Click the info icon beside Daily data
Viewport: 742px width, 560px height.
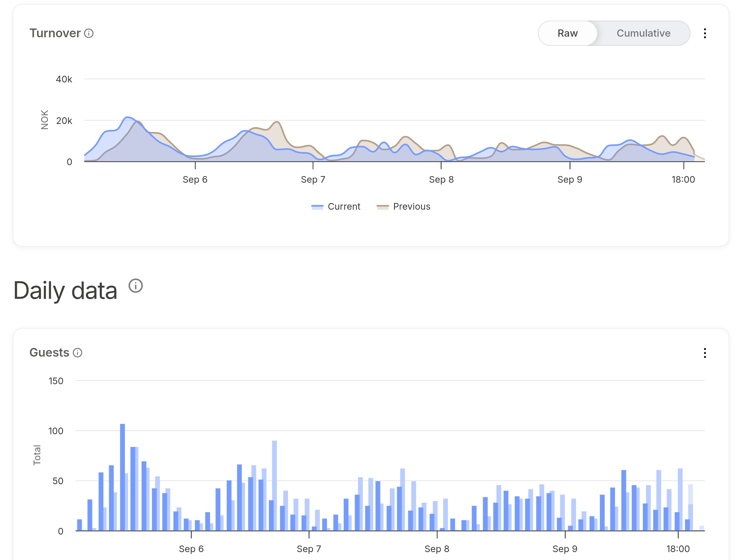[135, 286]
